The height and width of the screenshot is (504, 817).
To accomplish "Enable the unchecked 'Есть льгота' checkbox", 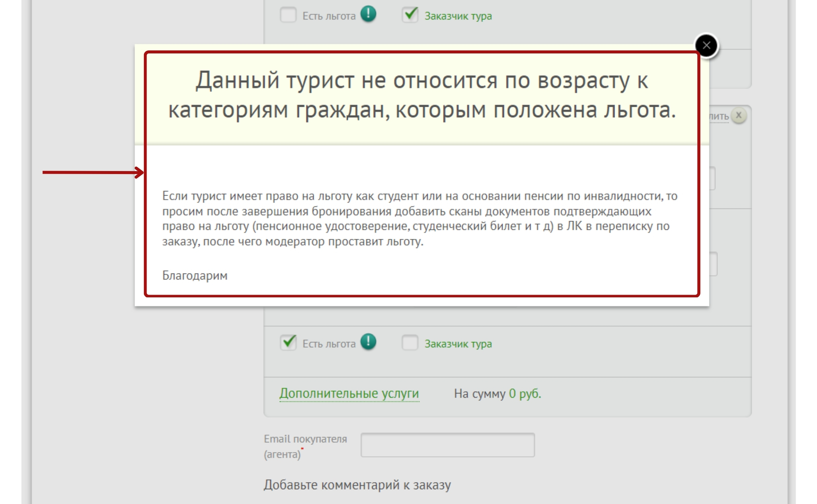I will pyautogui.click(x=288, y=15).
